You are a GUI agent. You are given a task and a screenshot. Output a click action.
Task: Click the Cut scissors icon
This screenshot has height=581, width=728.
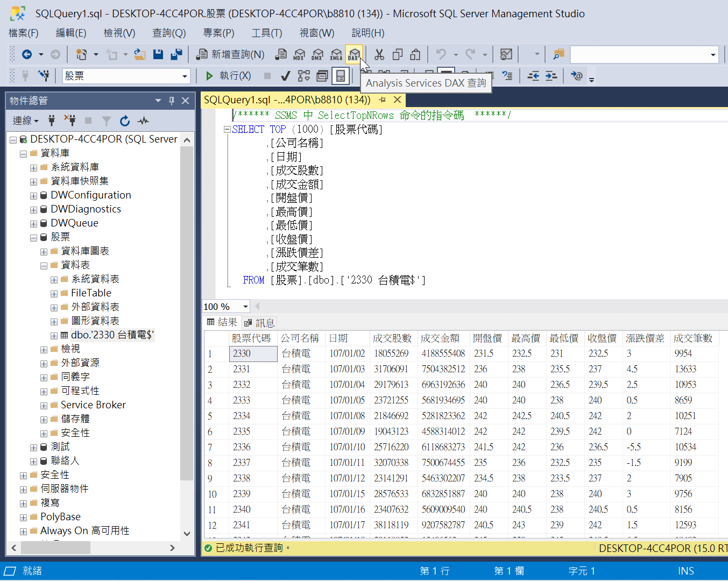pos(379,54)
